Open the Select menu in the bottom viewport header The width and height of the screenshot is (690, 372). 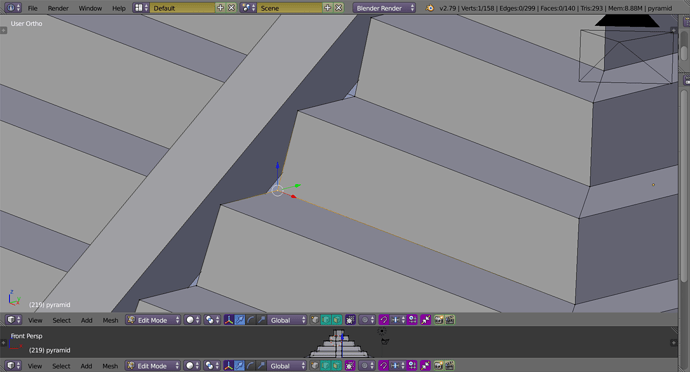tap(61, 366)
